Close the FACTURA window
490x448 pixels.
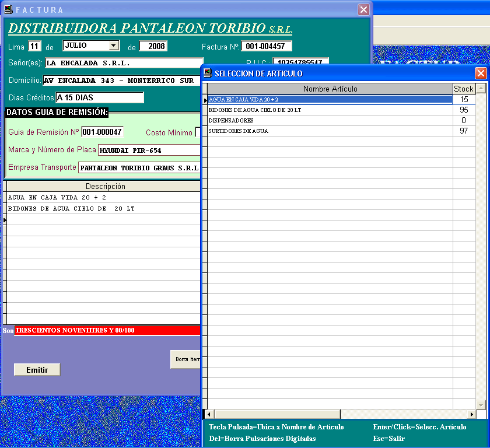coord(363,9)
